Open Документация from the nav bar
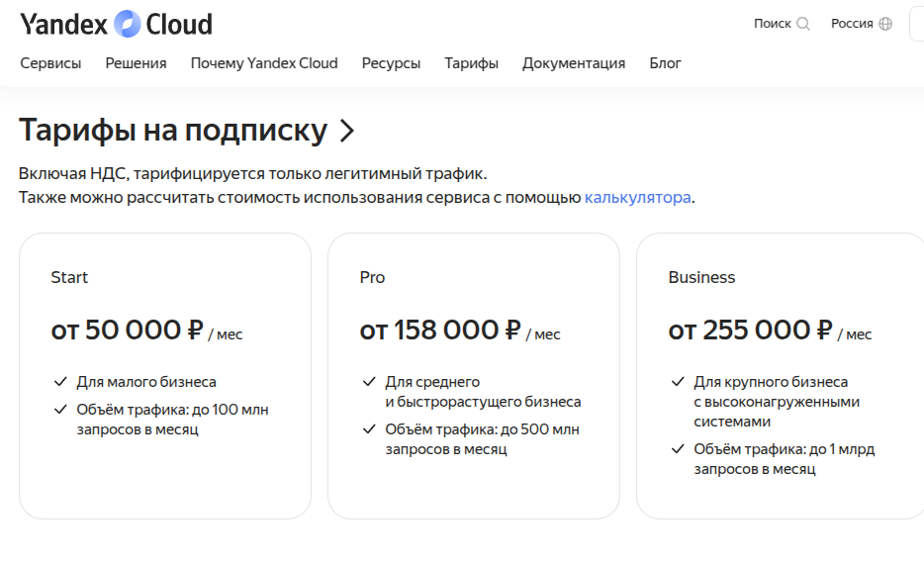This screenshot has width=924, height=567. coord(574,63)
